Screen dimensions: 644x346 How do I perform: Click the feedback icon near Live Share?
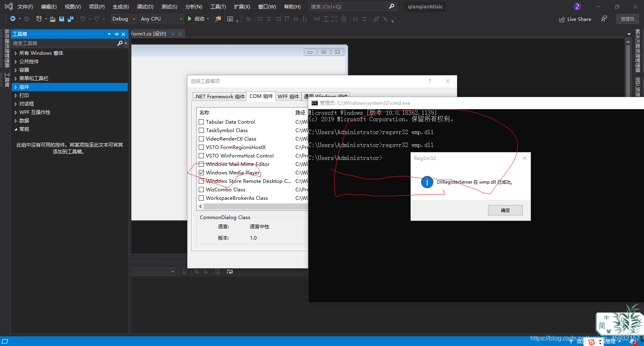(x=604, y=19)
